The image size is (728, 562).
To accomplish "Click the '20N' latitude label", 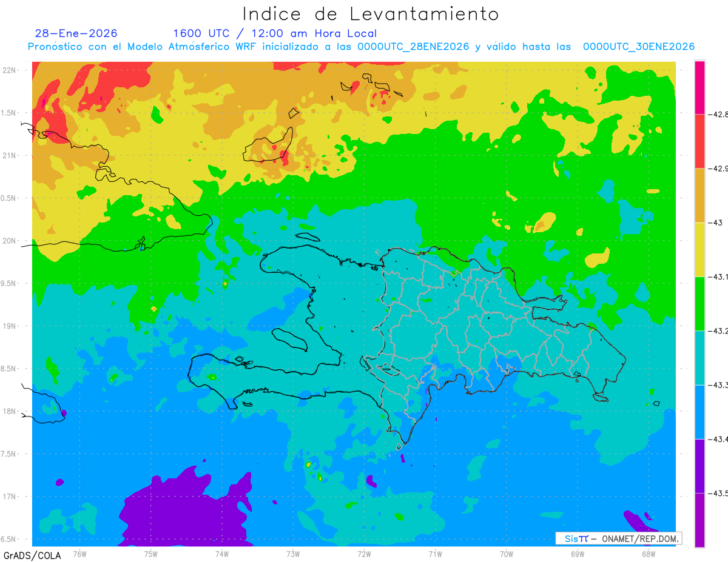I will [10, 241].
